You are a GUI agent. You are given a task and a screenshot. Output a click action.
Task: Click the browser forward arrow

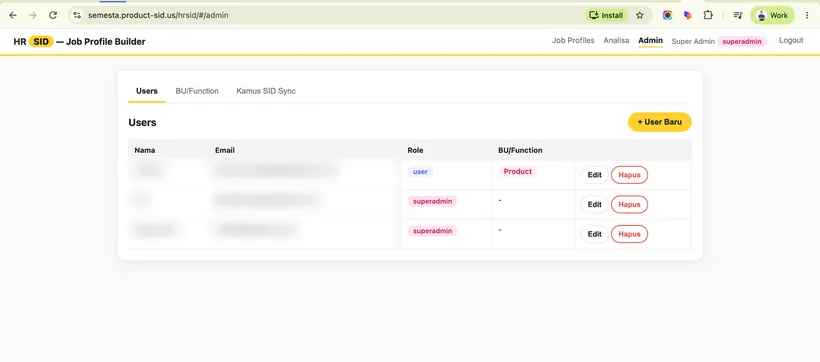click(33, 15)
